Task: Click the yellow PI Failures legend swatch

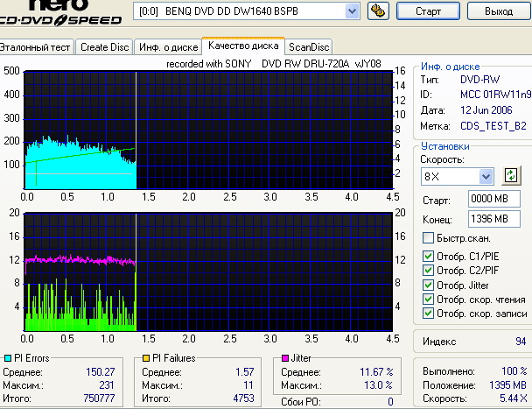Action: (x=146, y=358)
